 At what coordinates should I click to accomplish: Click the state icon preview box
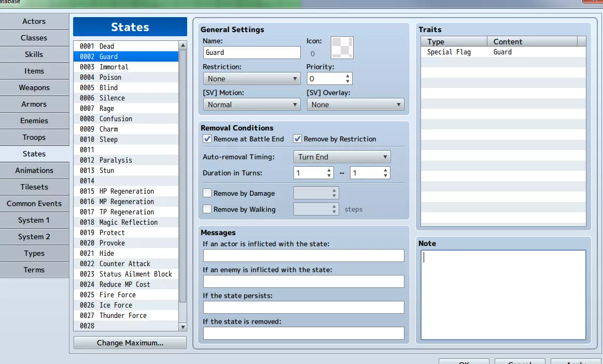(x=342, y=48)
